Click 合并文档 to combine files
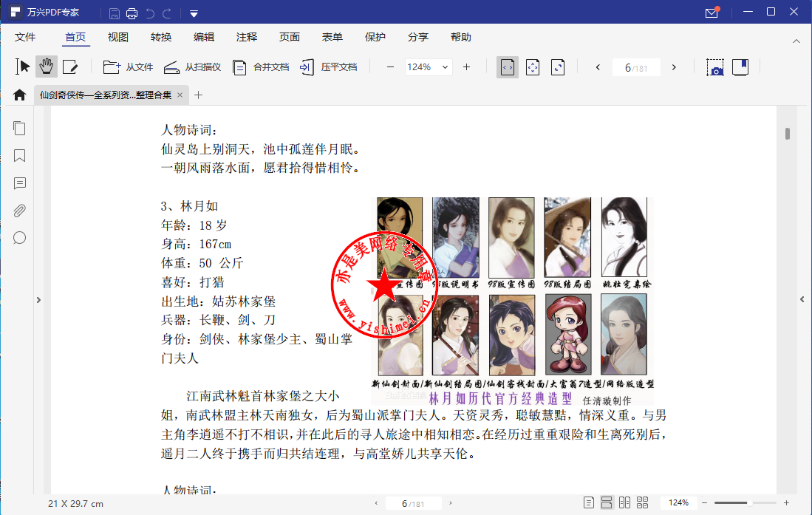This screenshot has width=812, height=515. coord(261,66)
